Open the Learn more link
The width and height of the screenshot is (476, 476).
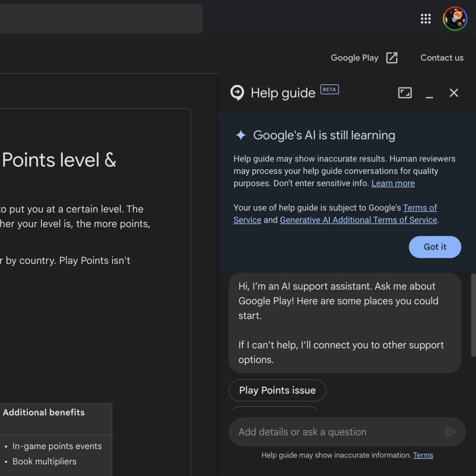tap(393, 183)
